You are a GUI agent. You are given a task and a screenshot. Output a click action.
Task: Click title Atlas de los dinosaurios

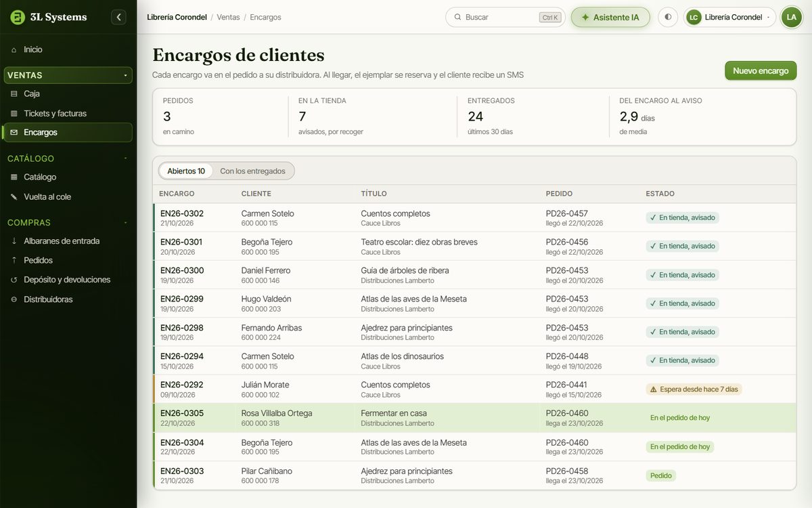coord(402,356)
